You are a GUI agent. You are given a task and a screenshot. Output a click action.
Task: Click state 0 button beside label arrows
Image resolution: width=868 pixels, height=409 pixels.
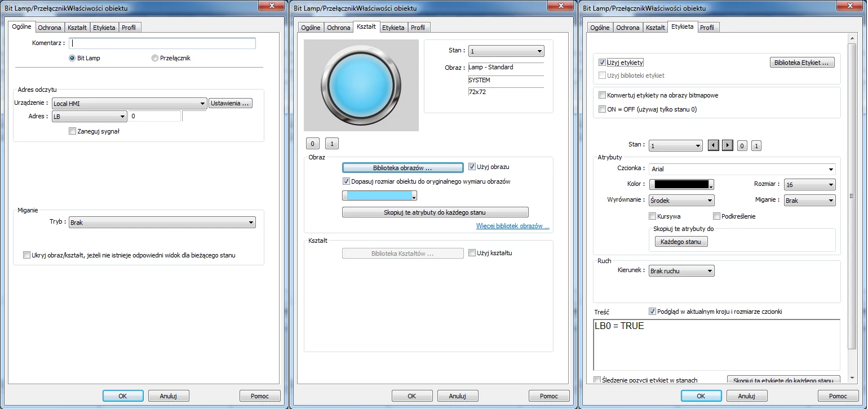tap(742, 145)
